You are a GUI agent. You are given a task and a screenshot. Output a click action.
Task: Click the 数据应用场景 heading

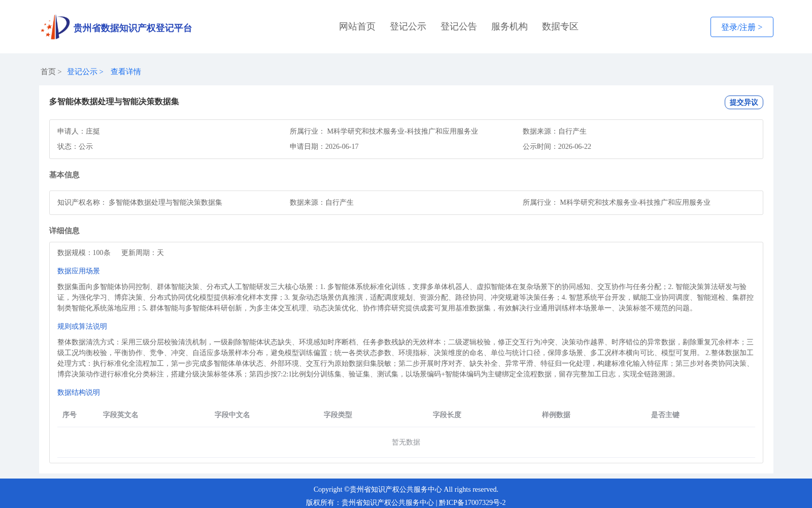point(79,271)
